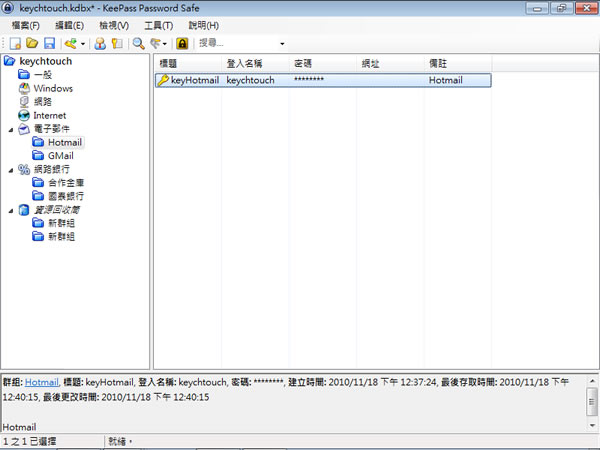Click in the 搜尋 quick search field
This screenshot has width=600, height=450.
point(235,44)
